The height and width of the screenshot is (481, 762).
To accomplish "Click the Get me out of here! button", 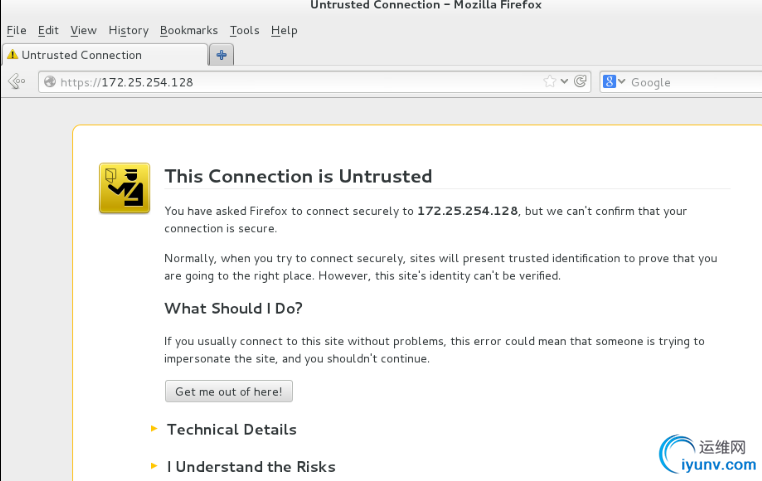I will (x=229, y=391).
